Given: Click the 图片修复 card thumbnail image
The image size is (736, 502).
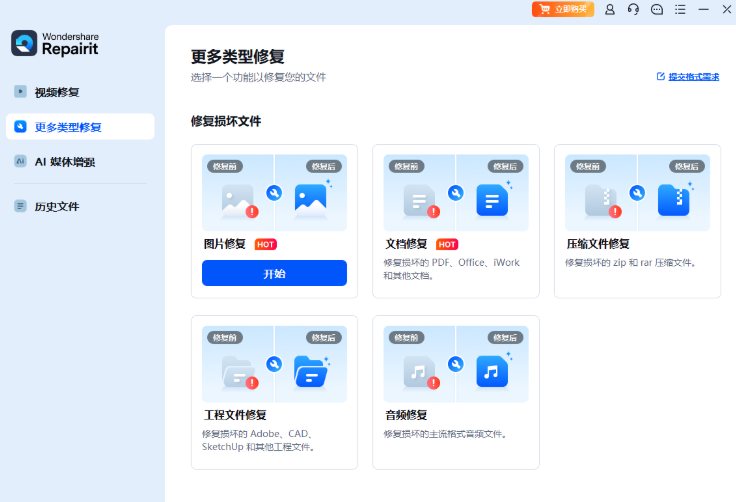Looking at the screenshot, I should point(274,192).
